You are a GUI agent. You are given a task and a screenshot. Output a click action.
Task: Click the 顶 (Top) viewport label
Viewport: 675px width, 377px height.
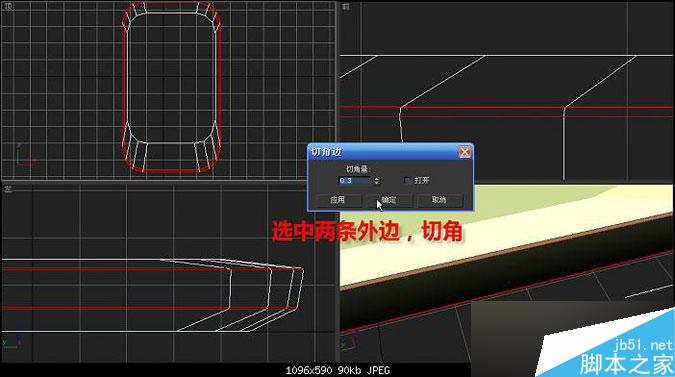pyautogui.click(x=9, y=6)
